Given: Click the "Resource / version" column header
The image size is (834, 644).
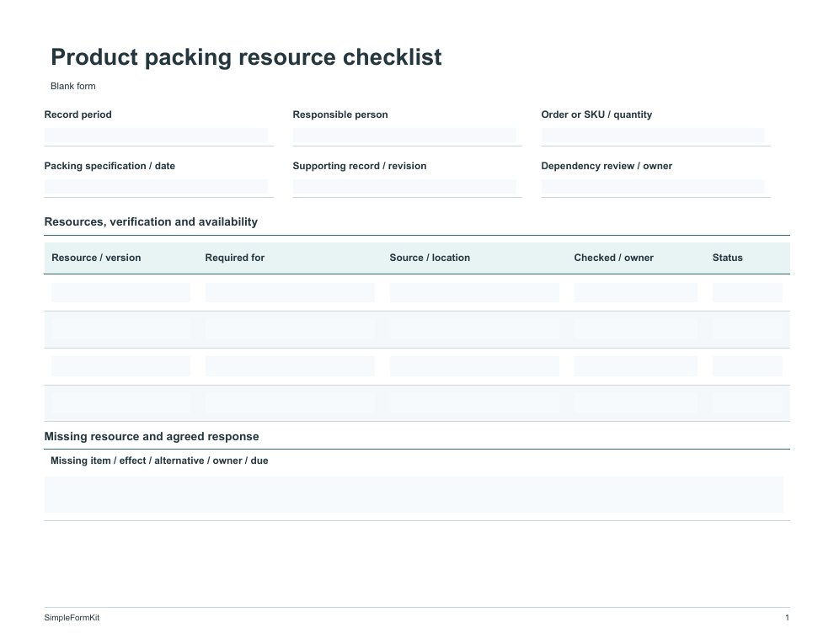Looking at the screenshot, I should (96, 258).
